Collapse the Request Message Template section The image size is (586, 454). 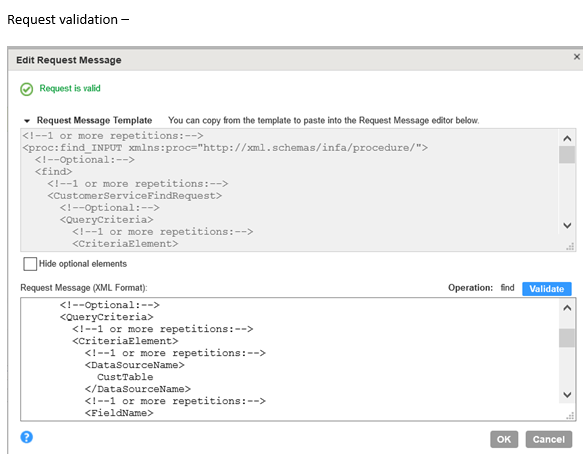pyautogui.click(x=27, y=121)
